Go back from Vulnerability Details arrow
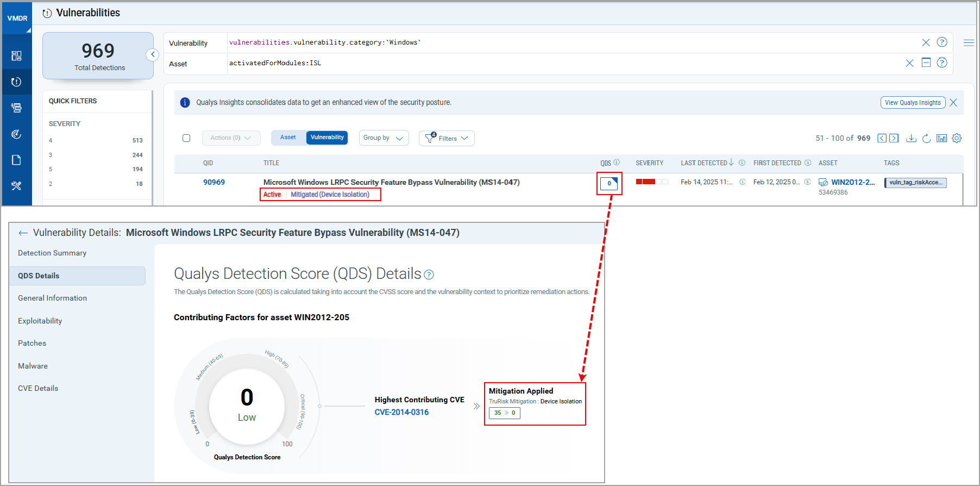The image size is (980, 486). pos(23,233)
